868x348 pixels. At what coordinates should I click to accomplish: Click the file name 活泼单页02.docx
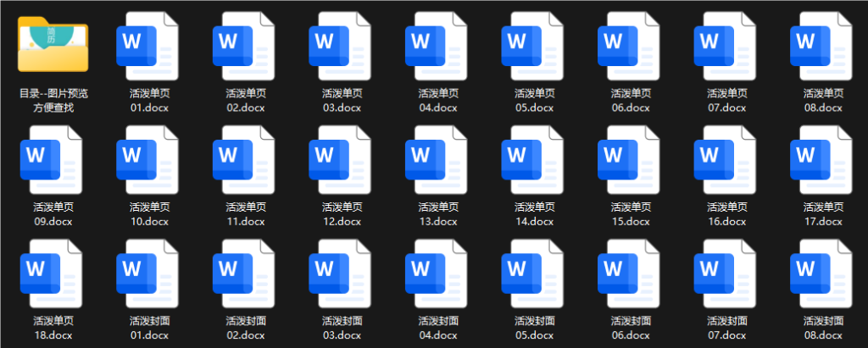pyautogui.click(x=246, y=100)
